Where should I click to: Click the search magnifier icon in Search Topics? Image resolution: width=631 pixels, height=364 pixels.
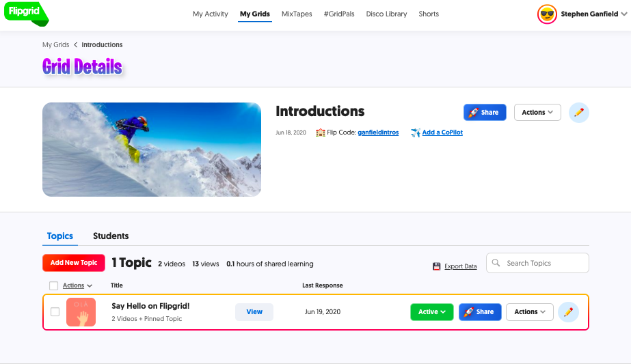(x=496, y=263)
